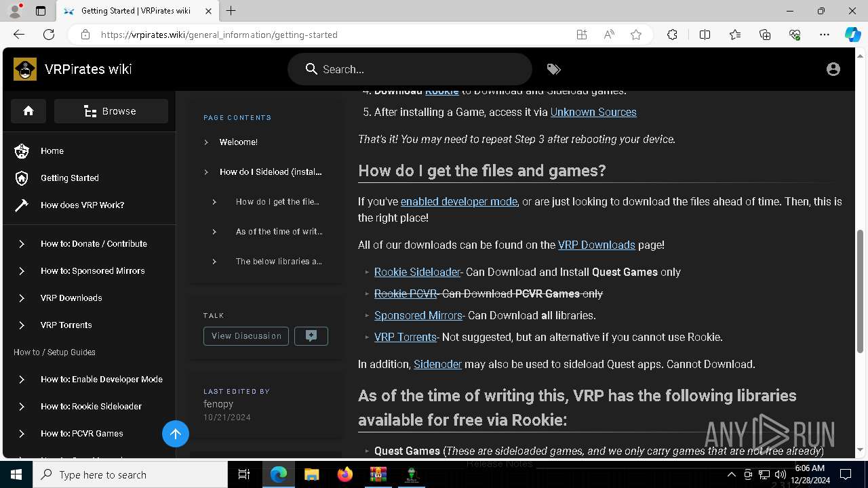The width and height of the screenshot is (868, 488).
Task: Expand the VRP Downloads sidebar entry
Action: tap(88, 298)
